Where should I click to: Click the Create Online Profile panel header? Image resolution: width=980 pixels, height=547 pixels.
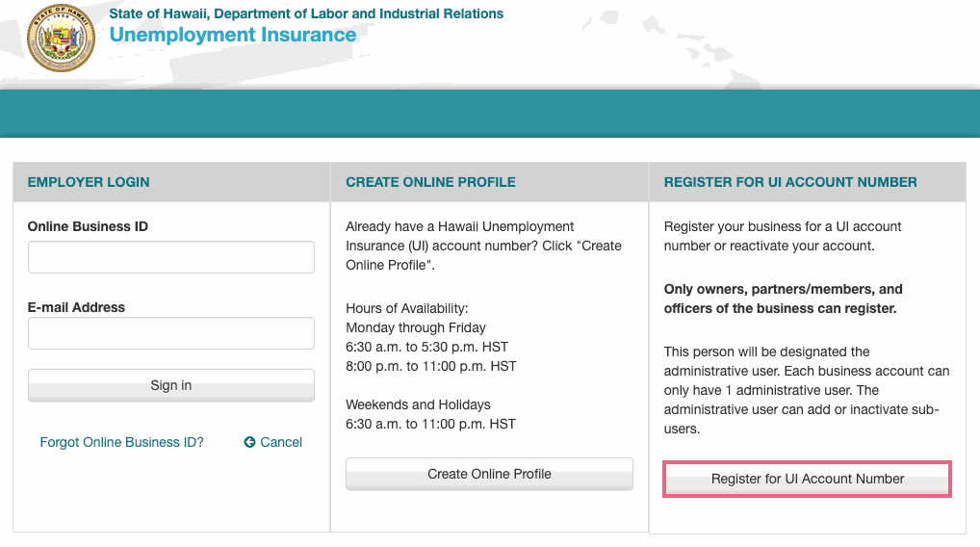click(489, 182)
